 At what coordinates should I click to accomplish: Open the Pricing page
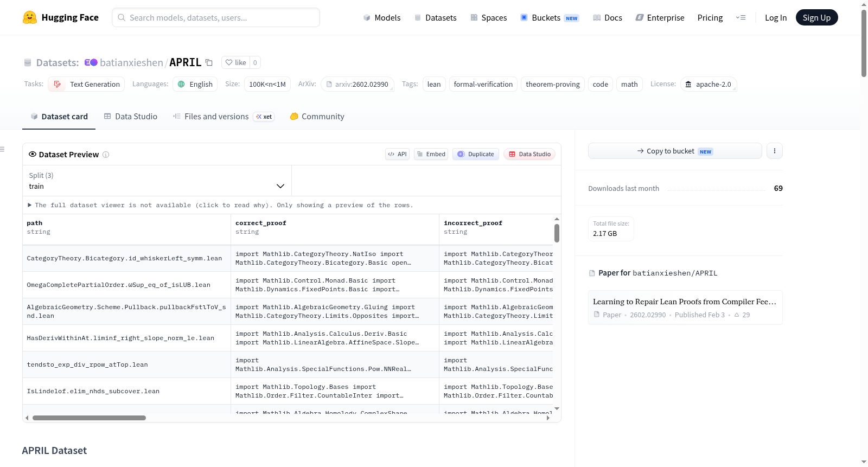coord(710,17)
